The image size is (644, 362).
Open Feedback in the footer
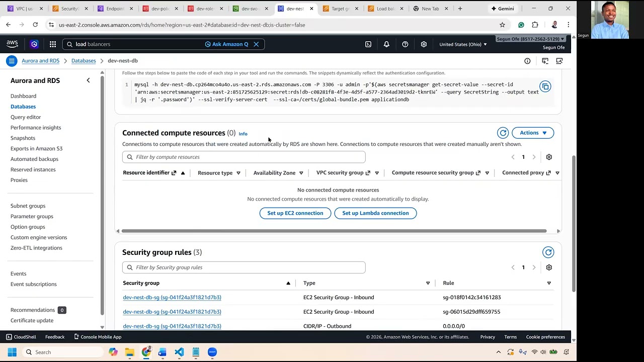point(55,337)
